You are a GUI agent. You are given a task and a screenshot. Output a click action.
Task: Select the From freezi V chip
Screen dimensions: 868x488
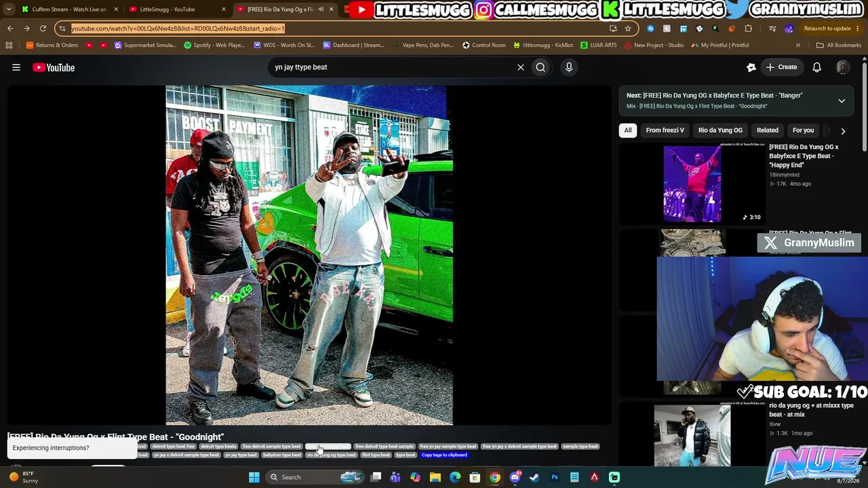pos(665,130)
